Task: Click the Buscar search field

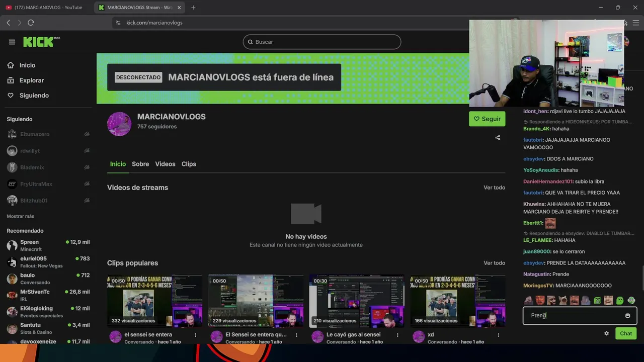Action: [x=322, y=42]
